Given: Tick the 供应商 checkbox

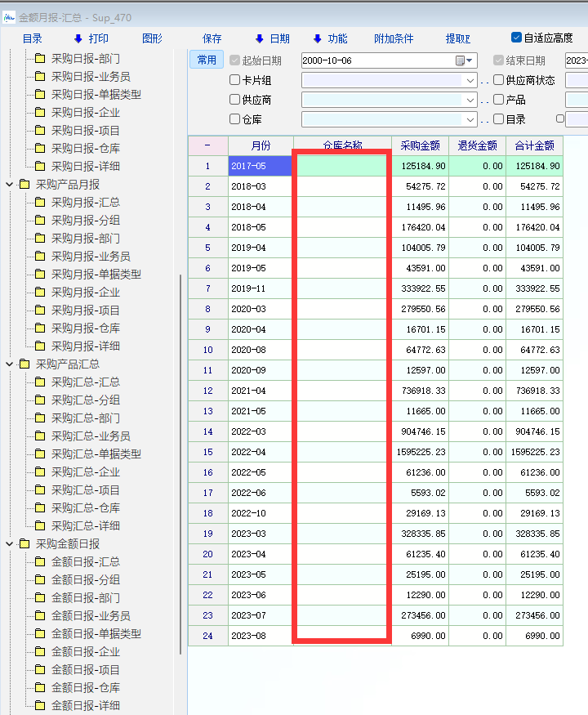Looking at the screenshot, I should (x=235, y=100).
